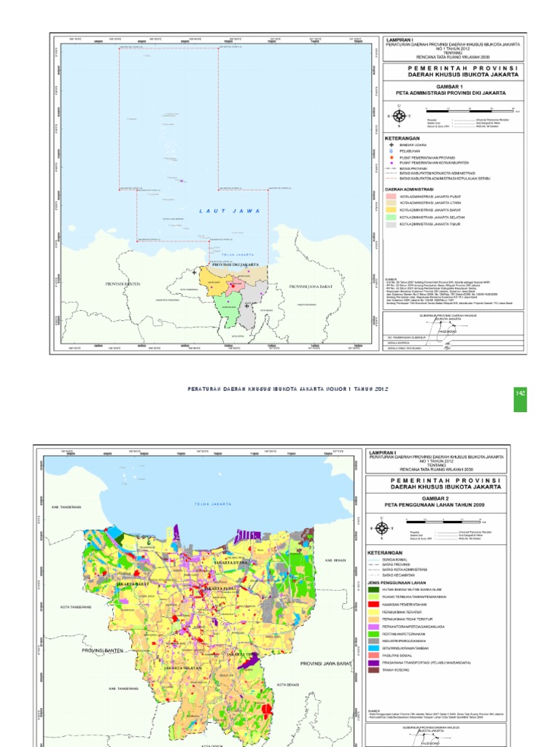This screenshot has width=560, height=747.
Task: Click 'DAERAH ADMINISTRASI' legend heading
Action: point(409,189)
